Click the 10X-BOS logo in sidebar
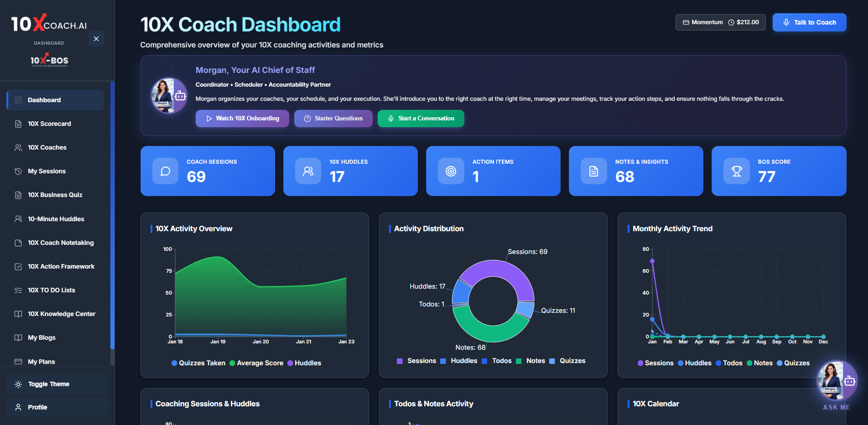The width and height of the screenshot is (868, 425). click(49, 60)
